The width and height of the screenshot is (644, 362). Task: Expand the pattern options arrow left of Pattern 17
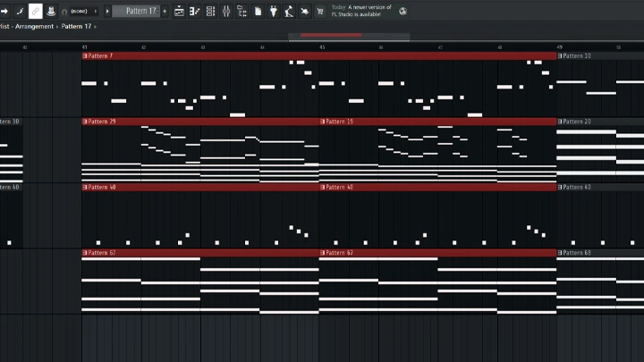pyautogui.click(x=107, y=11)
